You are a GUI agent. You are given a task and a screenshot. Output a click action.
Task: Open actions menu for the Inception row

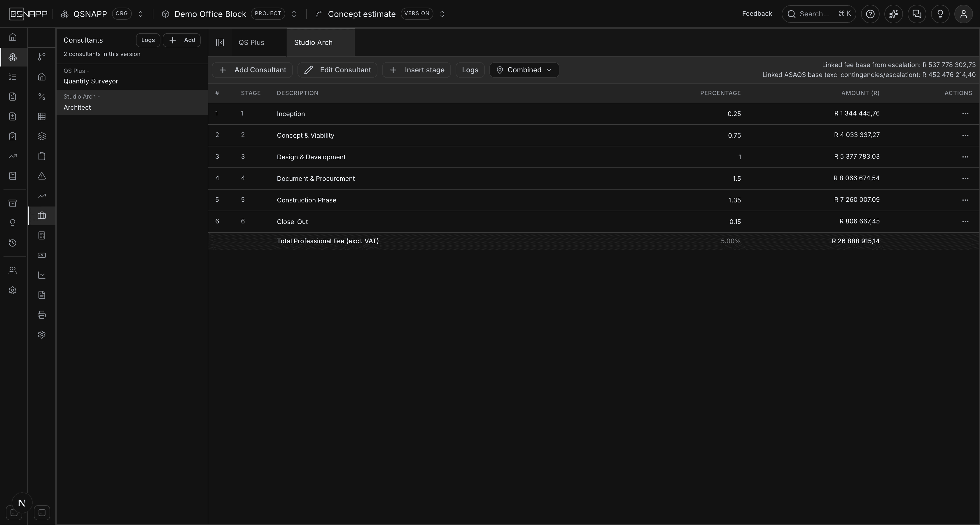pos(965,114)
